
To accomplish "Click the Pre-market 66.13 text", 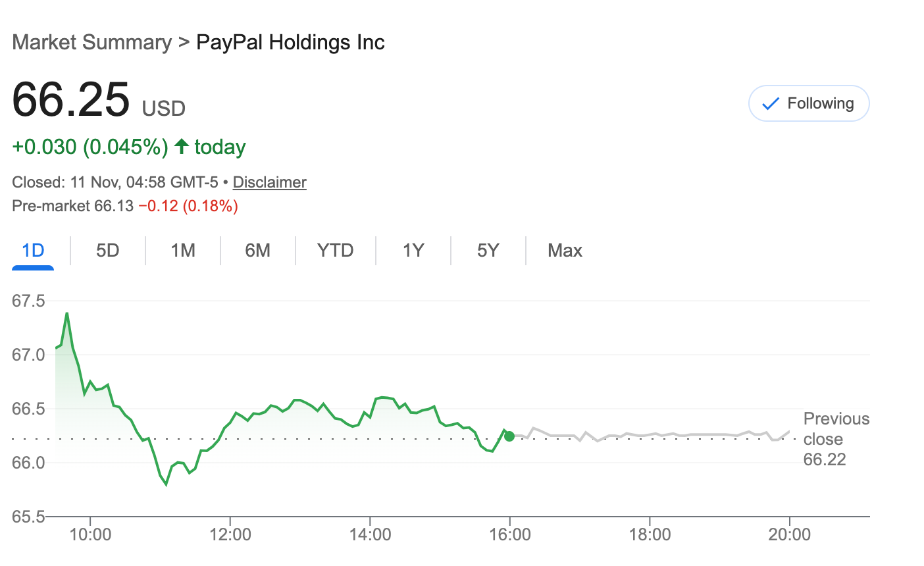I will (x=73, y=206).
